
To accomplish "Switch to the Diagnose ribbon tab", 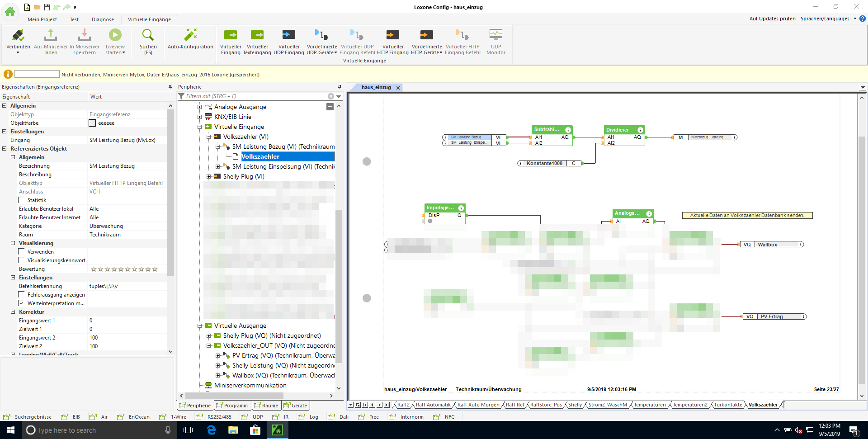I will tap(103, 19).
